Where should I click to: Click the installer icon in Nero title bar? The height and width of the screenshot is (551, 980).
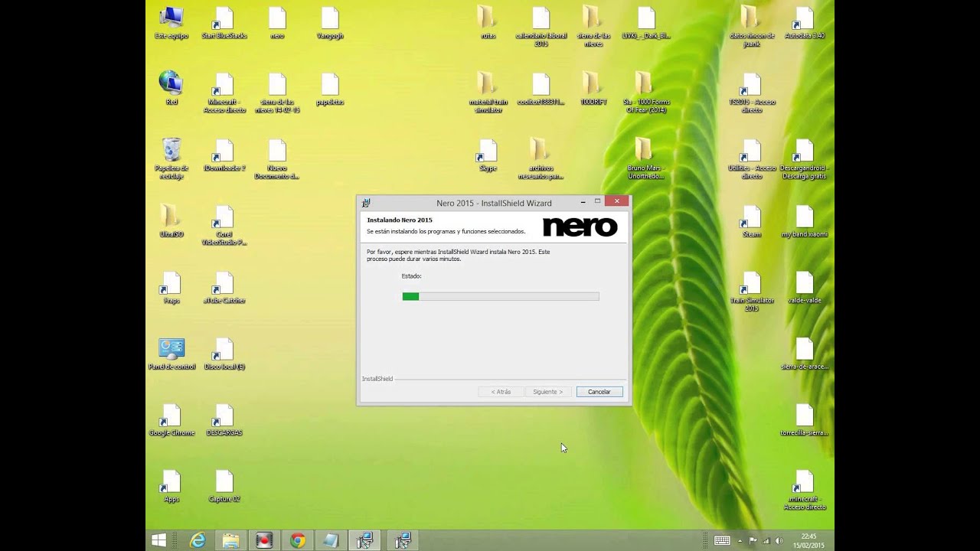pyautogui.click(x=366, y=203)
